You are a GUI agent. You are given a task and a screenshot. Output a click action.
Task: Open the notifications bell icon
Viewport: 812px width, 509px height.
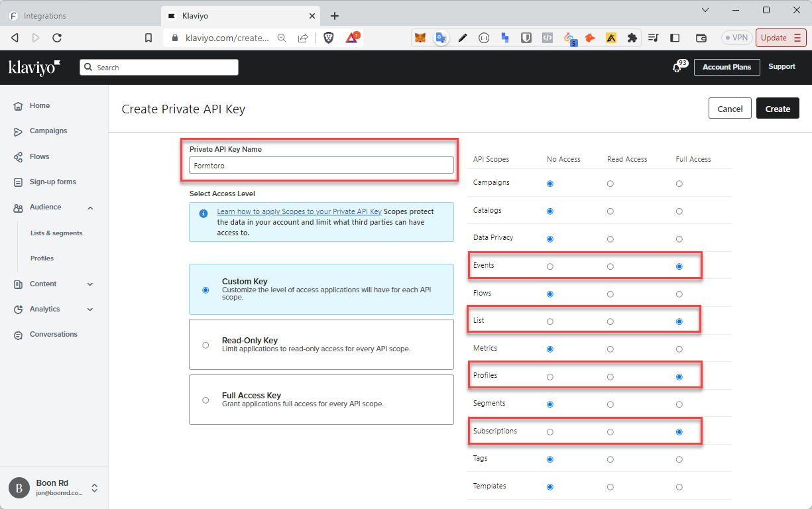click(x=677, y=68)
